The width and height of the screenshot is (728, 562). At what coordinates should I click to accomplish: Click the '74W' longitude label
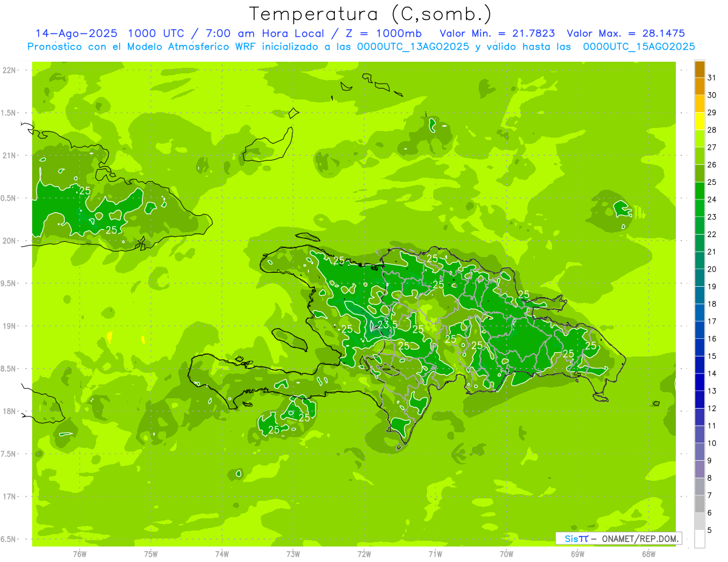click(222, 554)
